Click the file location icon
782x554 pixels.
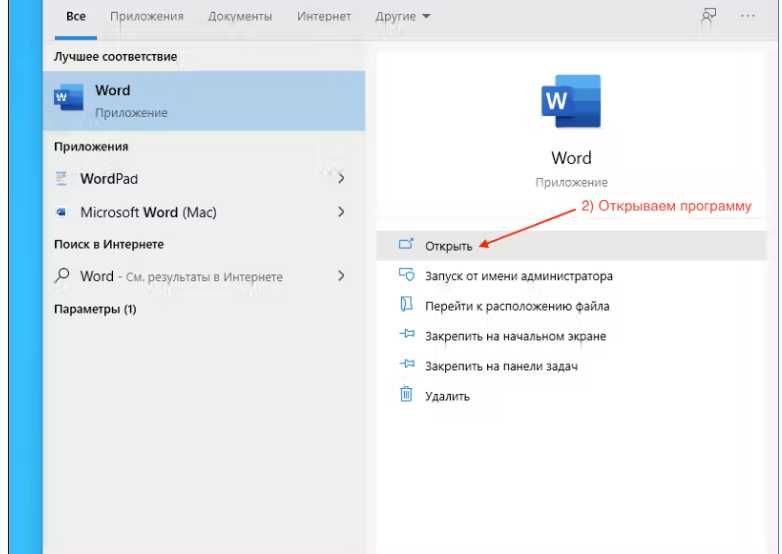click(x=406, y=304)
